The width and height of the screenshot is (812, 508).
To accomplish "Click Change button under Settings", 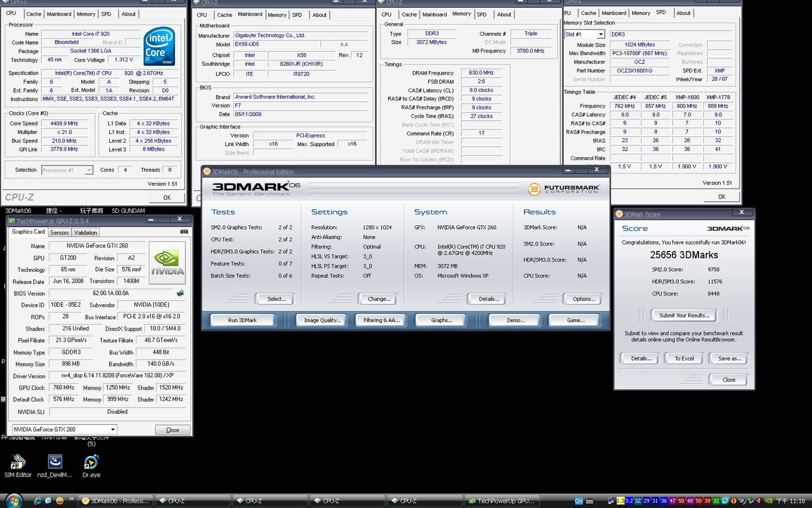I will [x=379, y=299].
